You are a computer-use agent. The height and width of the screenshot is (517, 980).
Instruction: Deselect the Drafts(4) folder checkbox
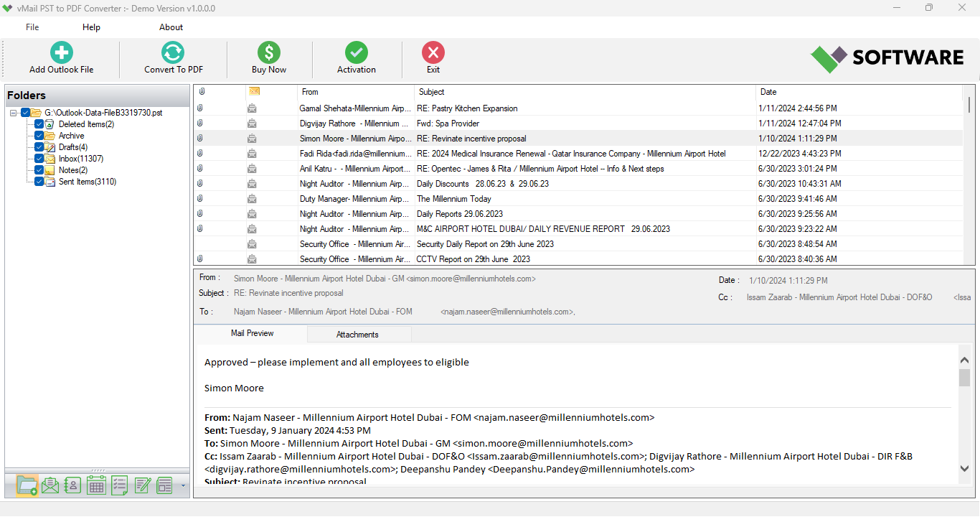tap(39, 147)
